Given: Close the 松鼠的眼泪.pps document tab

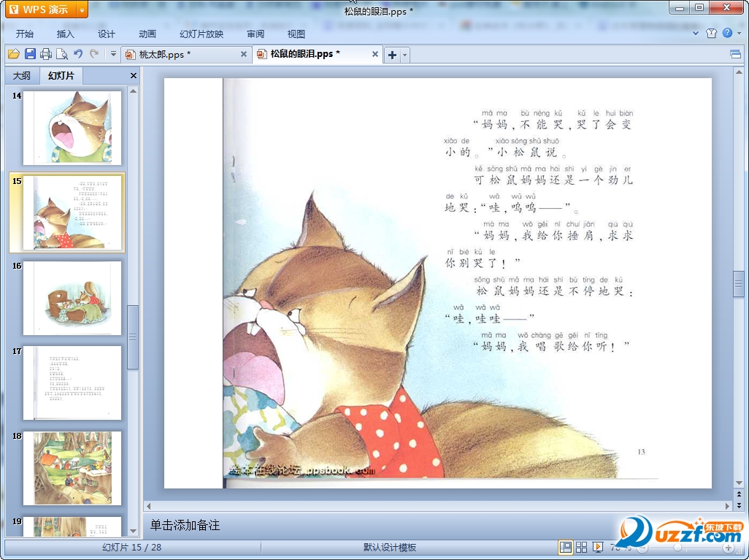Looking at the screenshot, I should click(x=375, y=54).
